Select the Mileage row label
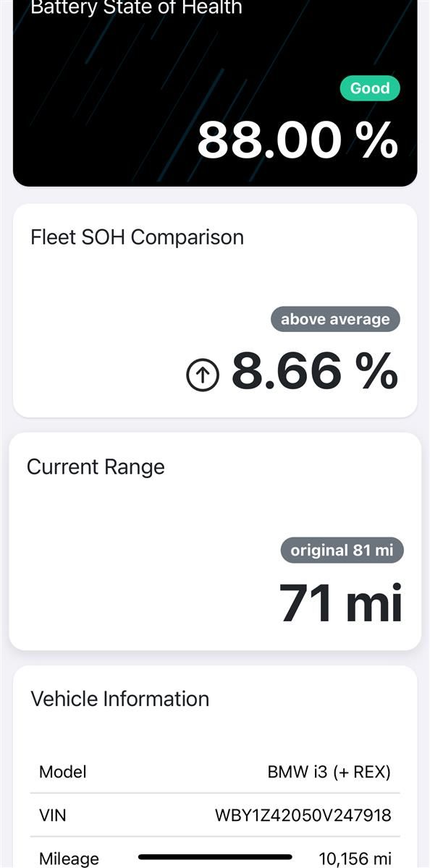The image size is (430, 868). pos(69,859)
